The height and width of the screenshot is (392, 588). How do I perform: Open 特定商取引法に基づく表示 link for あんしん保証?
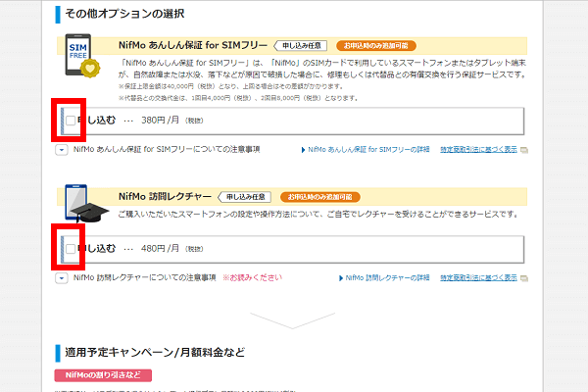pos(478,149)
